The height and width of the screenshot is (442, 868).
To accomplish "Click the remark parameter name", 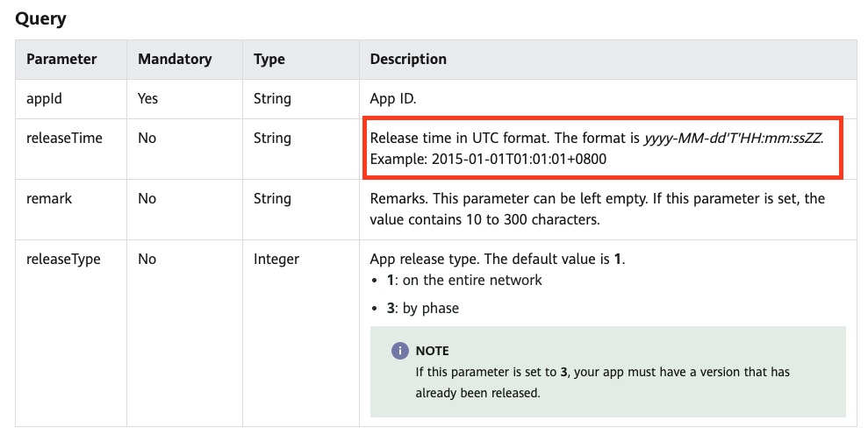I will click(x=49, y=198).
